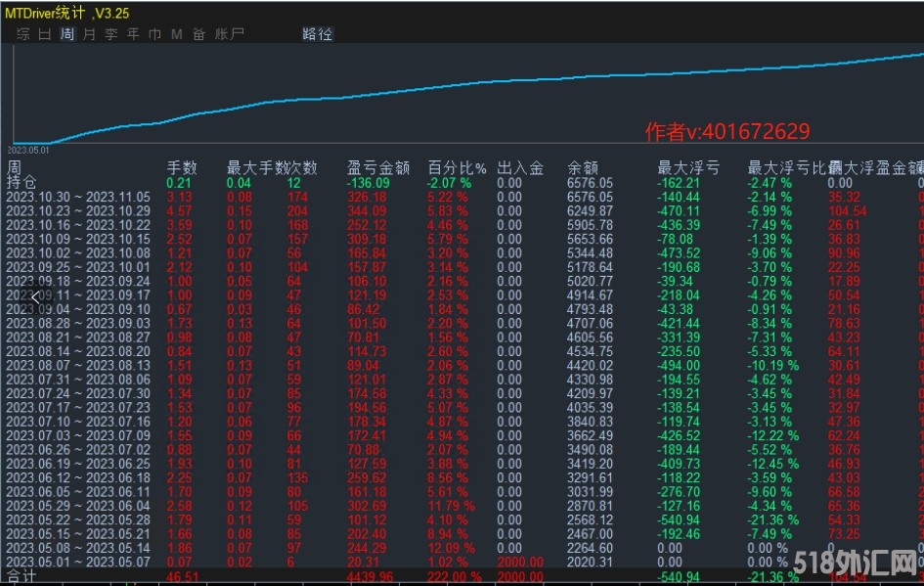Select row 2023.06.26 ~ 2023.07.02
The width and height of the screenshot is (924, 586).
tap(78, 450)
